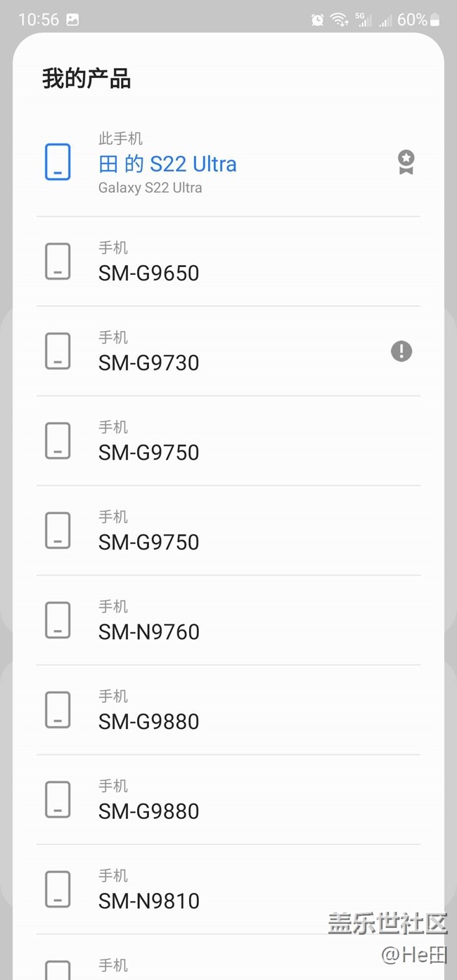The height and width of the screenshot is (980, 457).
Task: Tap the exclamation warning icon beside SM-G9730
Action: (x=401, y=351)
